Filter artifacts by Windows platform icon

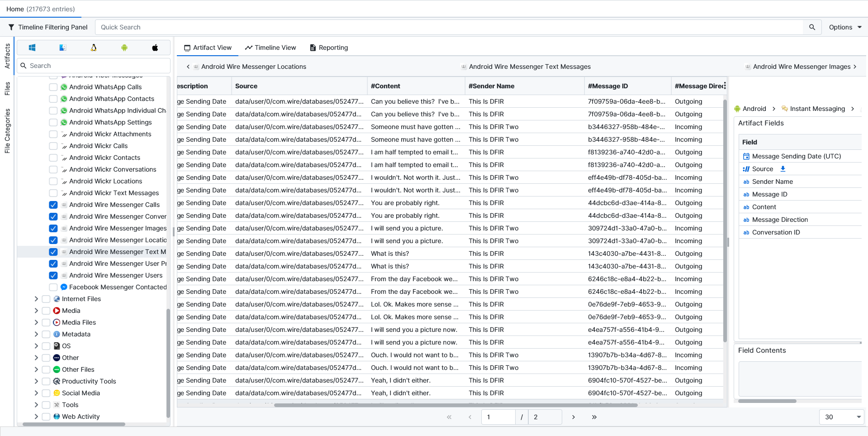pos(32,48)
